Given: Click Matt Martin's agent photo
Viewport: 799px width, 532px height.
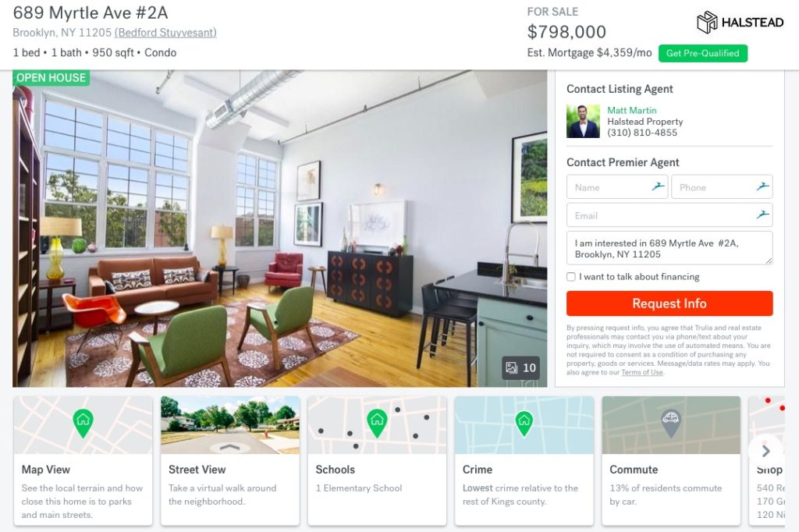Looking at the screenshot, I should (x=584, y=121).
